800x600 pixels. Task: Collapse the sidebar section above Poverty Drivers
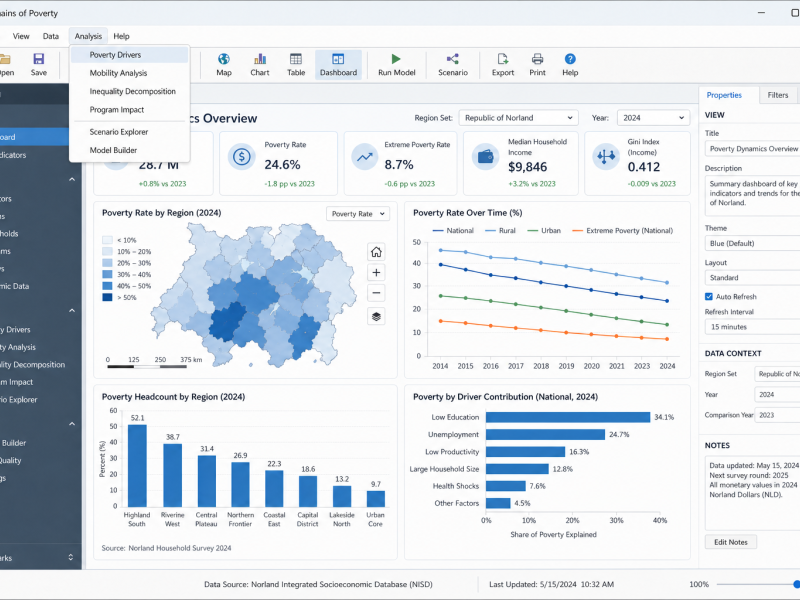coord(72,310)
